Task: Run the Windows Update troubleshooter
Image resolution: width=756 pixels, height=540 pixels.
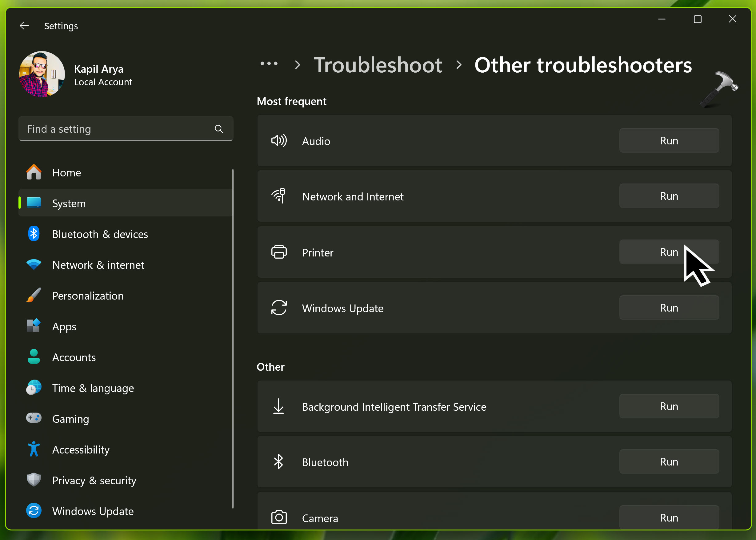Action: 669,308
